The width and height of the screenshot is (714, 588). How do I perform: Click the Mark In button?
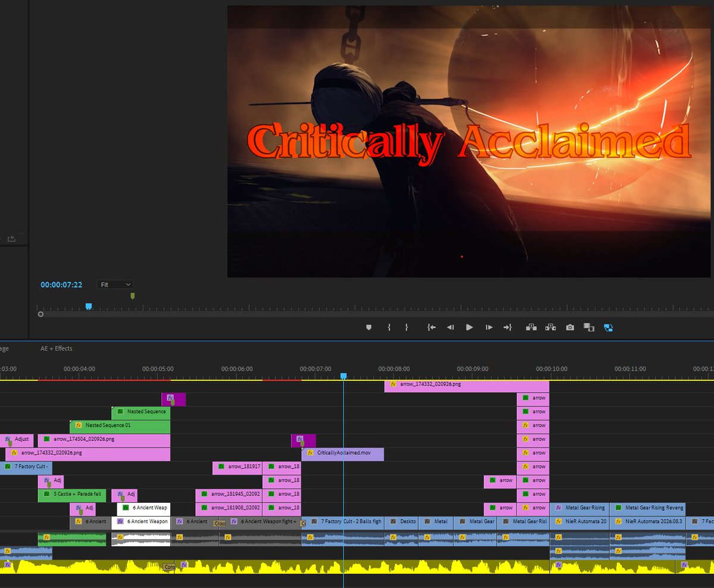point(389,327)
